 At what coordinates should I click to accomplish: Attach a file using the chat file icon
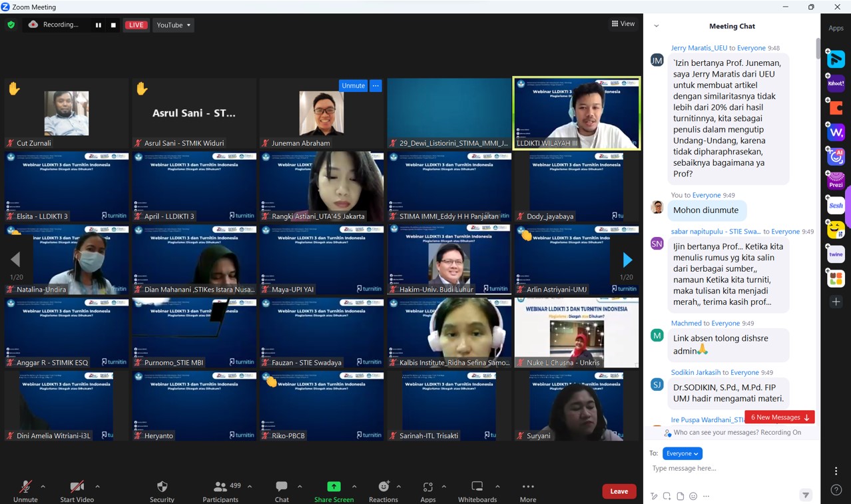point(680,496)
